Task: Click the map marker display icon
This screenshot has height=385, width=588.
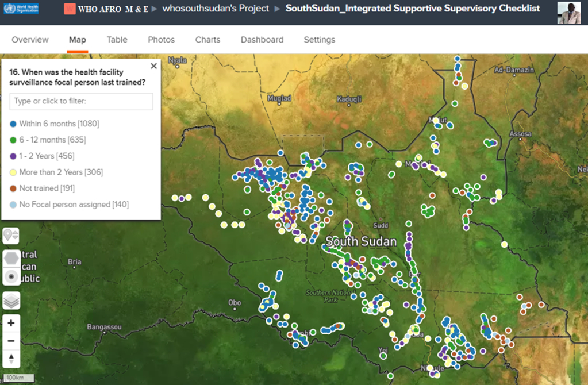Action: [11, 236]
